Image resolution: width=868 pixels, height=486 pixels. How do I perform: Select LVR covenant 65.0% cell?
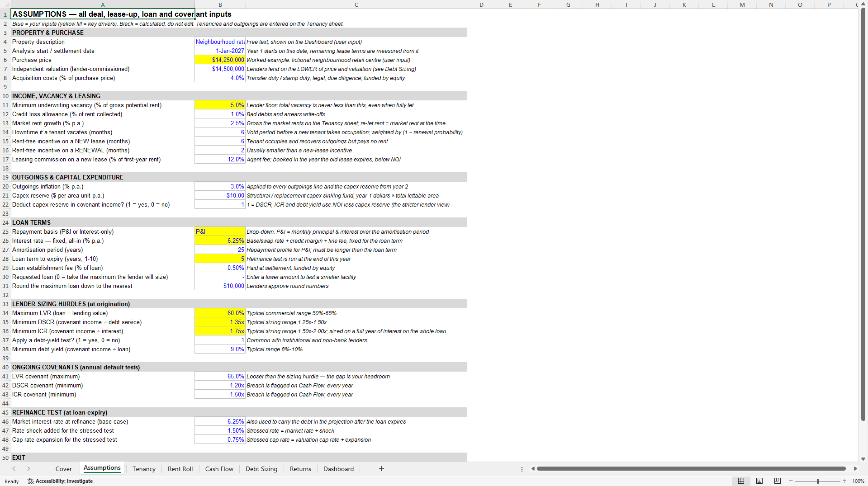click(x=220, y=376)
